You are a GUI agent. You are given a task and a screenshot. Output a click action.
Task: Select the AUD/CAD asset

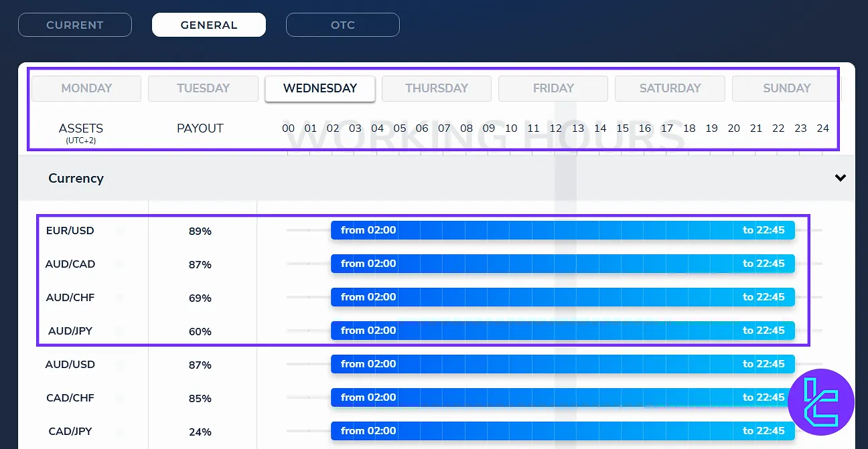pyautogui.click(x=70, y=264)
